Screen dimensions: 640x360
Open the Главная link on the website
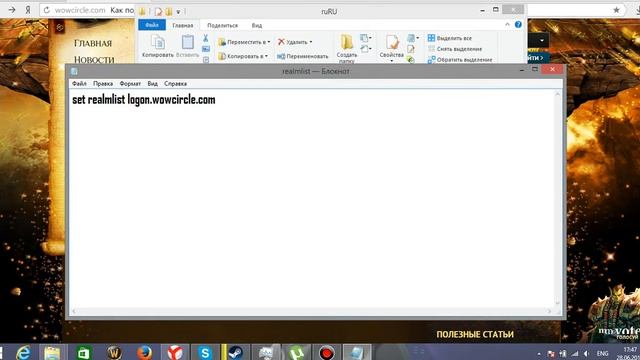(x=93, y=43)
